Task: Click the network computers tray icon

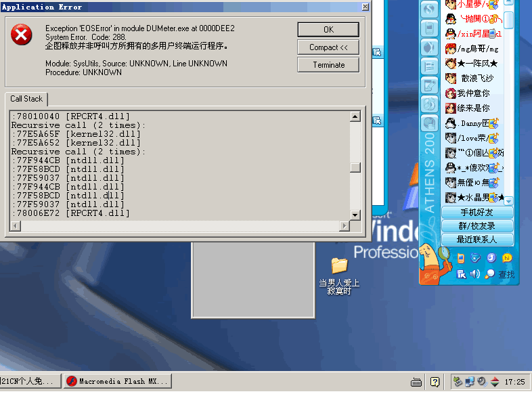Action: coord(470,382)
